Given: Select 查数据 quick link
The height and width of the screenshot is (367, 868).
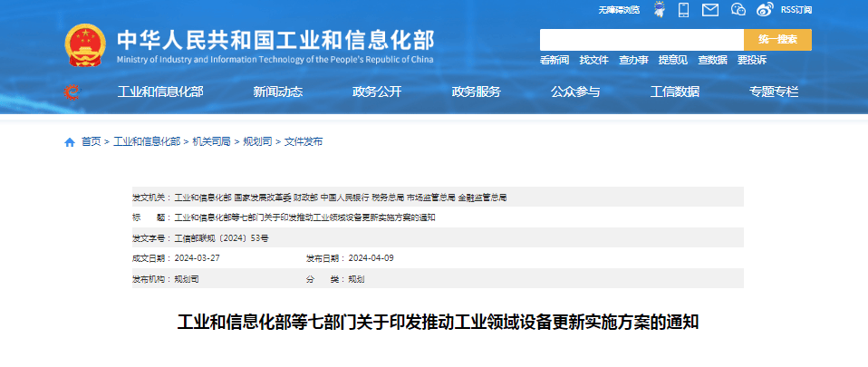Looking at the screenshot, I should pos(712,61).
